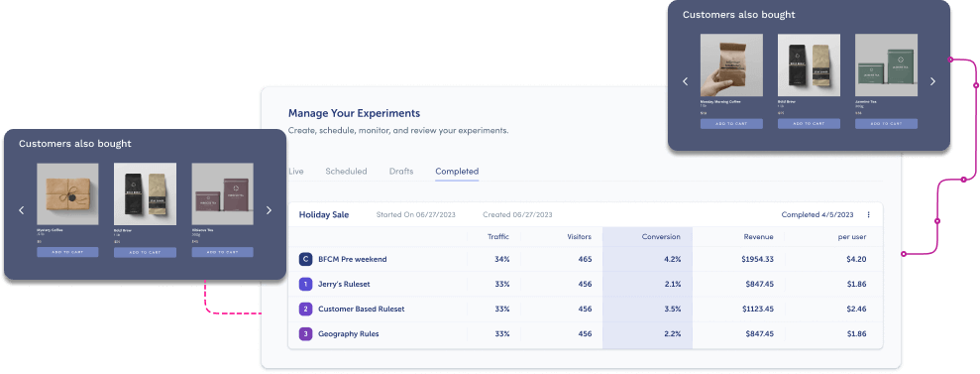This screenshot has height=374, width=980.
Task: Click previous arrow in carousel showing Monday Morning Coffee
Action: pos(685,81)
